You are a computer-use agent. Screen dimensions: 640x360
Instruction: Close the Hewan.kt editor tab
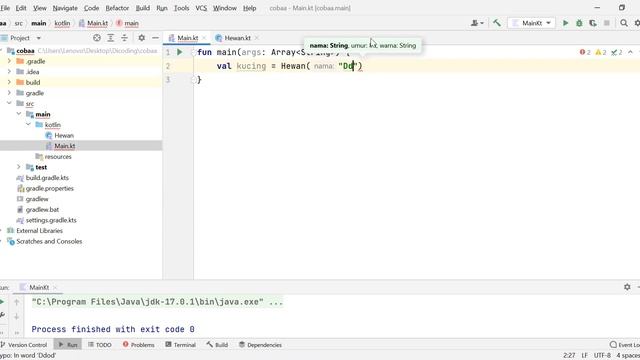[x=257, y=38]
